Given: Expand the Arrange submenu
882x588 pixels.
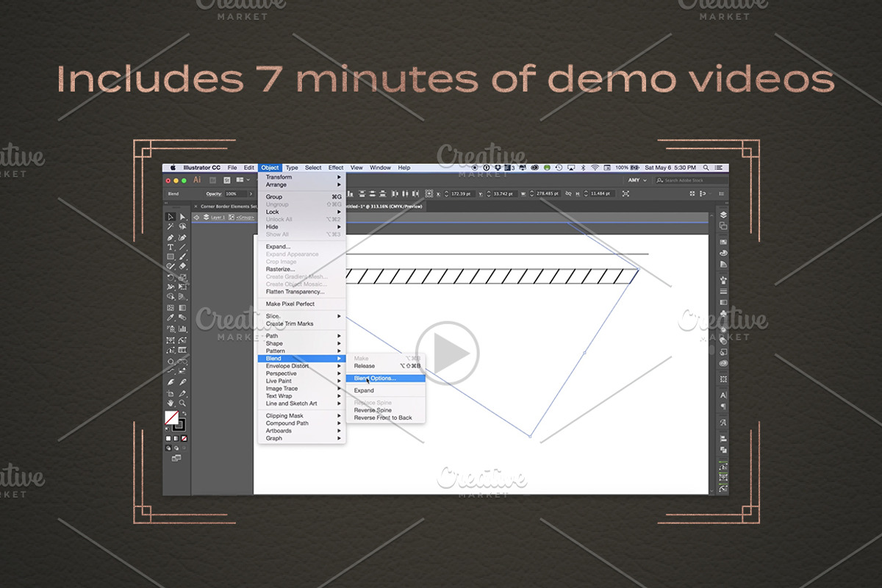Looking at the screenshot, I should pos(302,184).
